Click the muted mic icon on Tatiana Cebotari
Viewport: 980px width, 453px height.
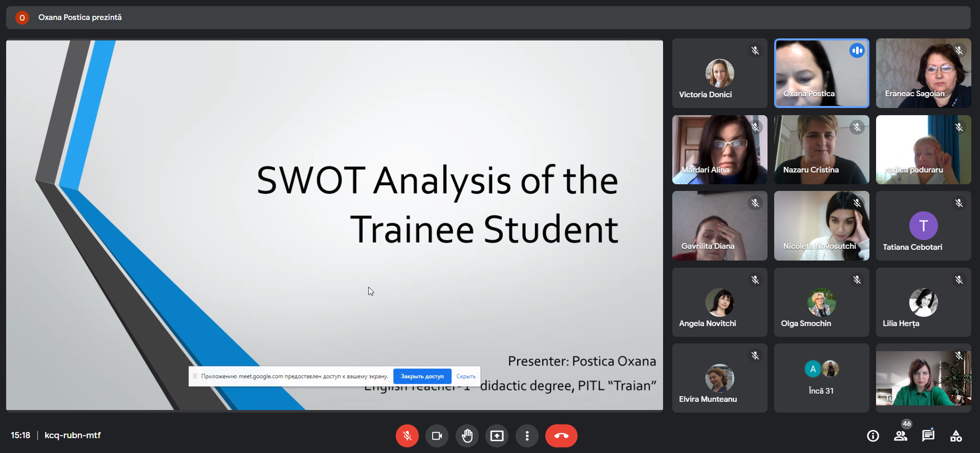click(958, 203)
